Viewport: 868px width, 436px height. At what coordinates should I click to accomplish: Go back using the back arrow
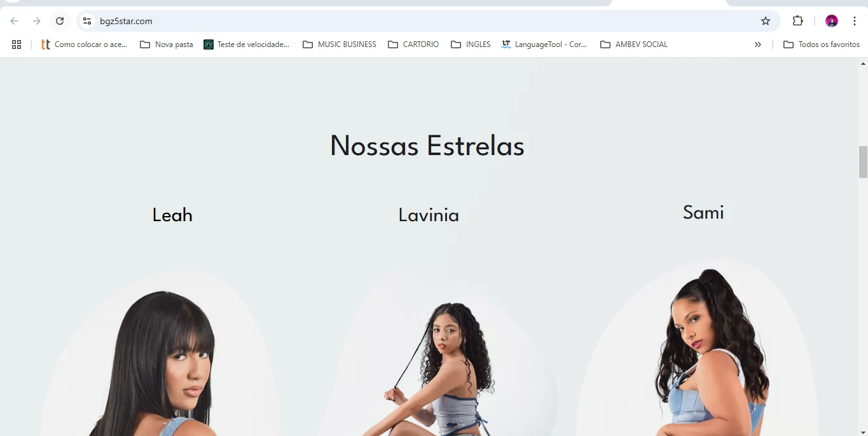[x=14, y=21]
